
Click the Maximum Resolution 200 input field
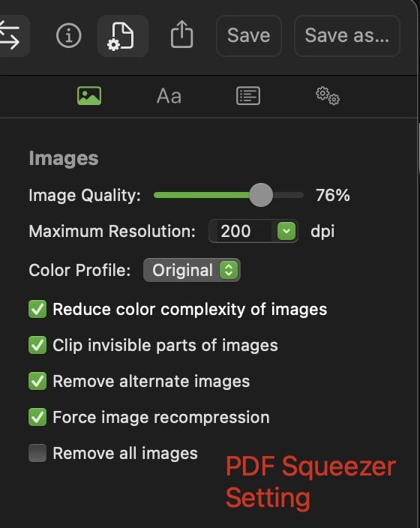253,231
